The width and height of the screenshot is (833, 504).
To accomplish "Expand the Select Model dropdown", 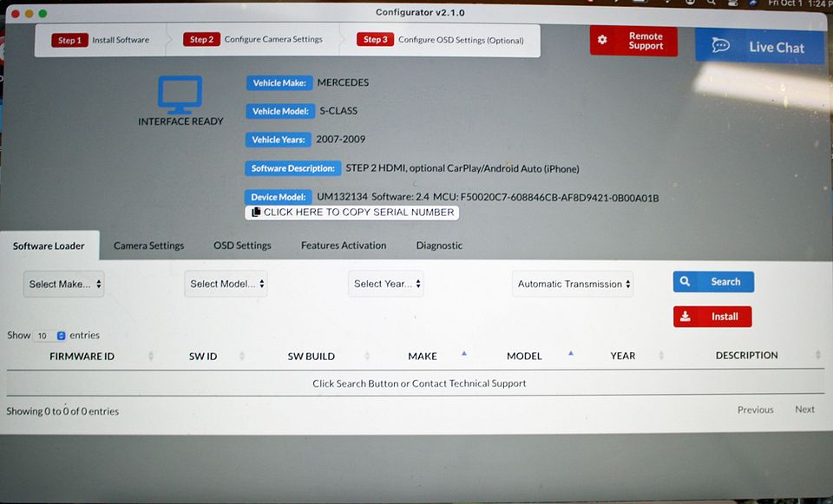I will click(x=226, y=284).
